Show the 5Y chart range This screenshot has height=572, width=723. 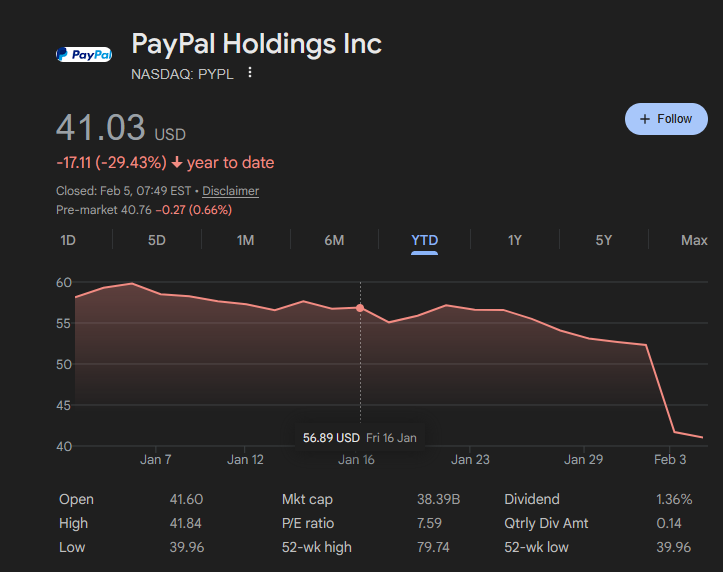tap(604, 240)
